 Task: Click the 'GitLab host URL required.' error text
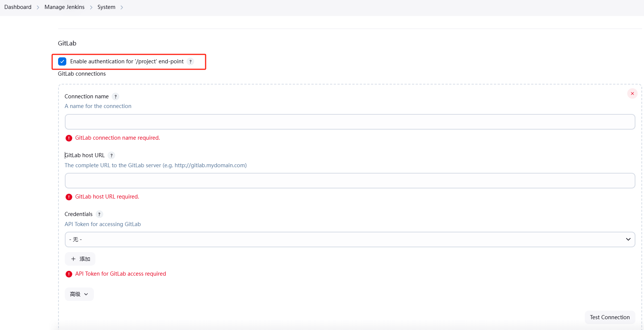tap(107, 197)
